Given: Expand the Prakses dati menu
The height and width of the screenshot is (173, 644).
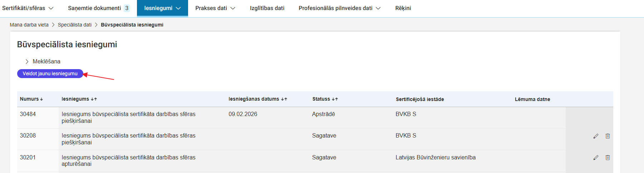Looking at the screenshot, I should [x=215, y=8].
